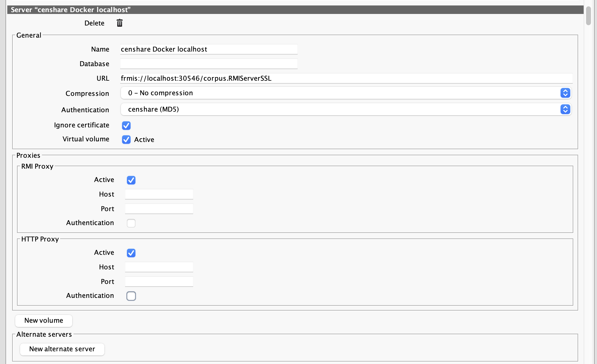This screenshot has height=364, width=597.
Task: Open the Compression dropdown
Action: (x=346, y=93)
